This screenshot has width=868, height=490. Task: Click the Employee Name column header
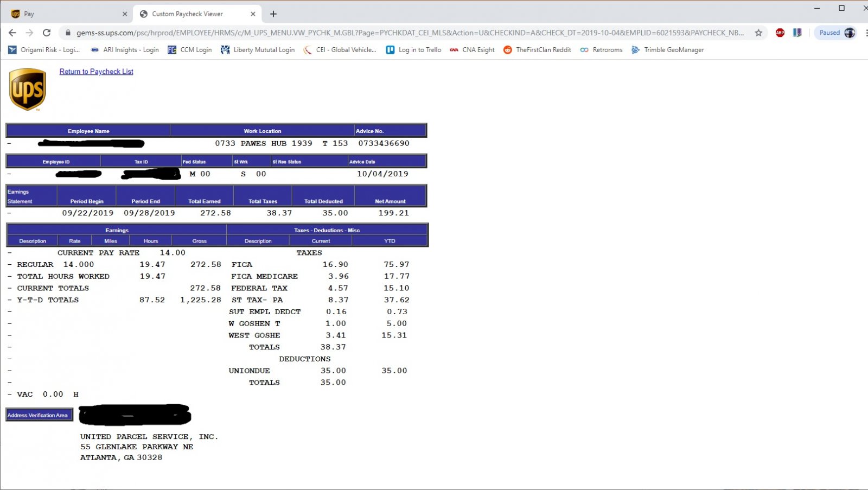[x=88, y=131]
